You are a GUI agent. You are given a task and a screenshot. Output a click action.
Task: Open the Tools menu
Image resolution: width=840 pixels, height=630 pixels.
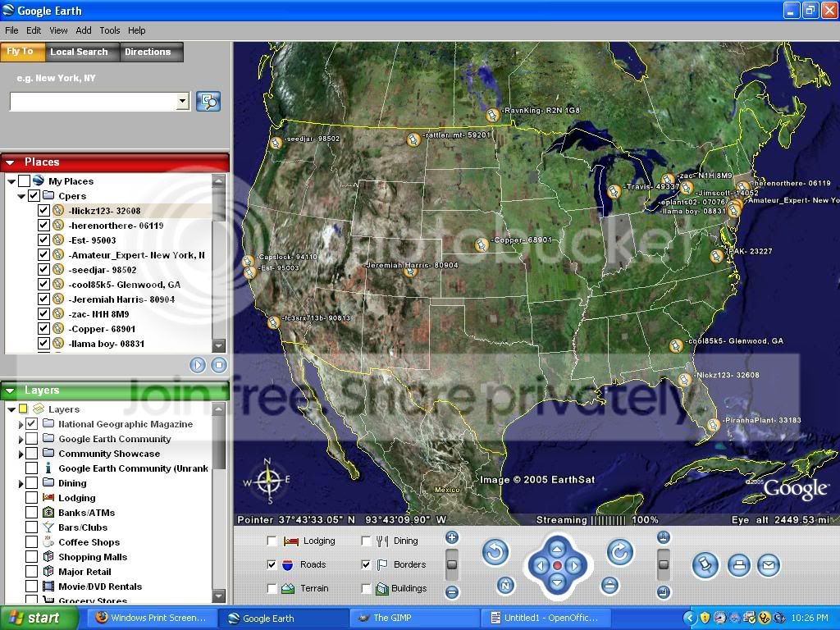[x=110, y=30]
